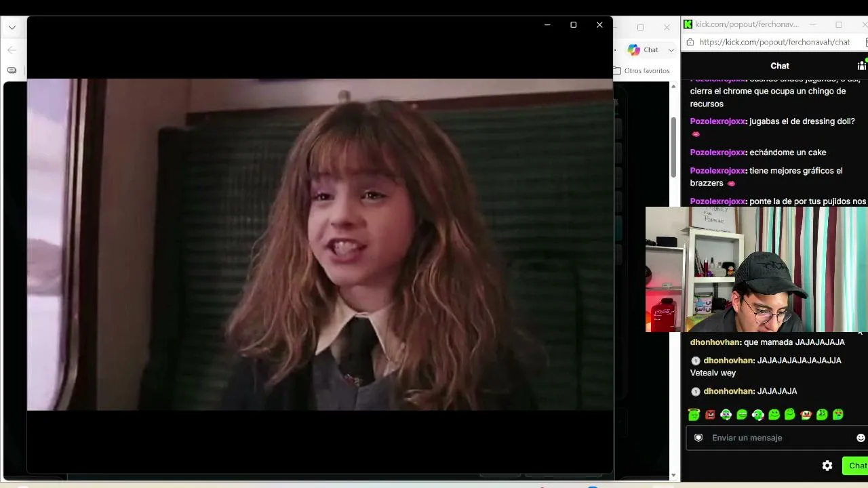Click the popout URL address bar
Image resolution: width=868 pixels, height=488 pixels.
coord(774,42)
